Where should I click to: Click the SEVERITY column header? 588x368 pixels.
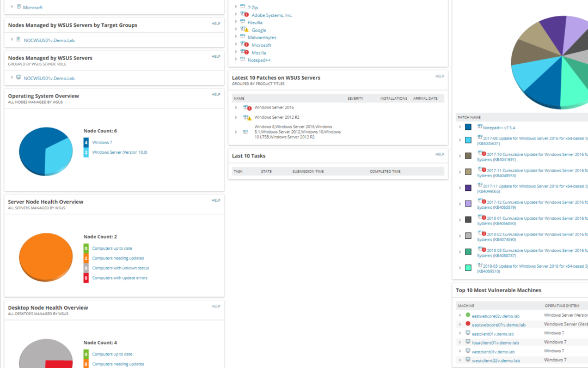coord(355,98)
